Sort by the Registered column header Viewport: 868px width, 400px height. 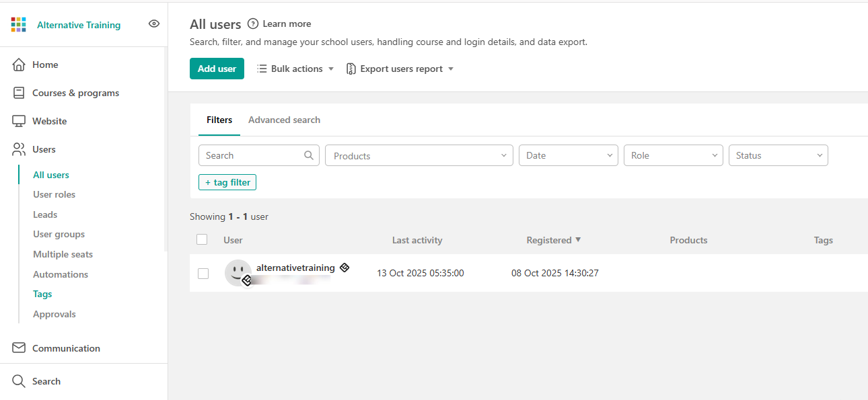(549, 240)
